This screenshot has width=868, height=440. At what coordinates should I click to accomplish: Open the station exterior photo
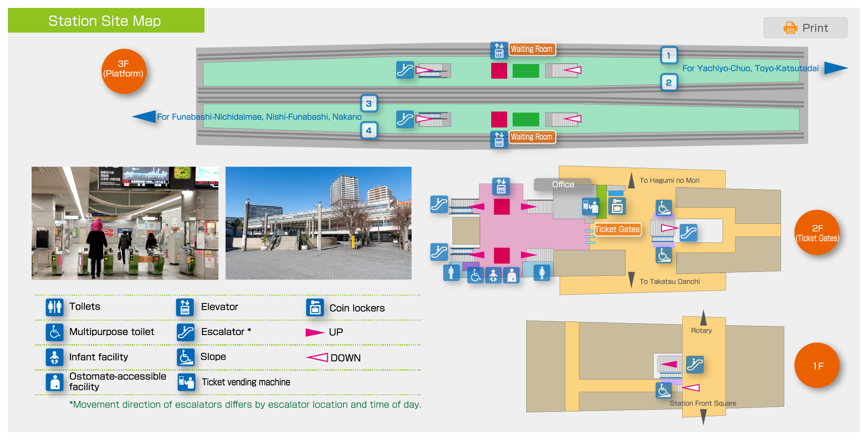click(x=318, y=223)
